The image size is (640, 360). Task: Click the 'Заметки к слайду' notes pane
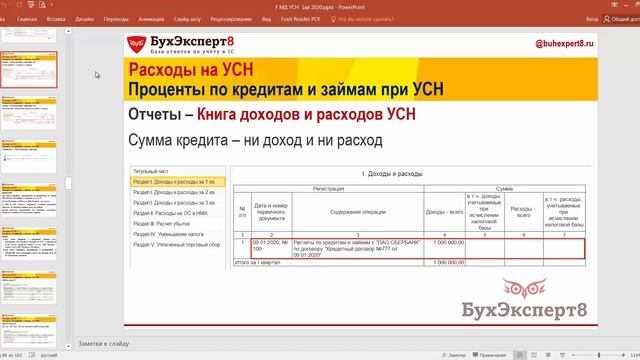pyautogui.click(x=104, y=344)
